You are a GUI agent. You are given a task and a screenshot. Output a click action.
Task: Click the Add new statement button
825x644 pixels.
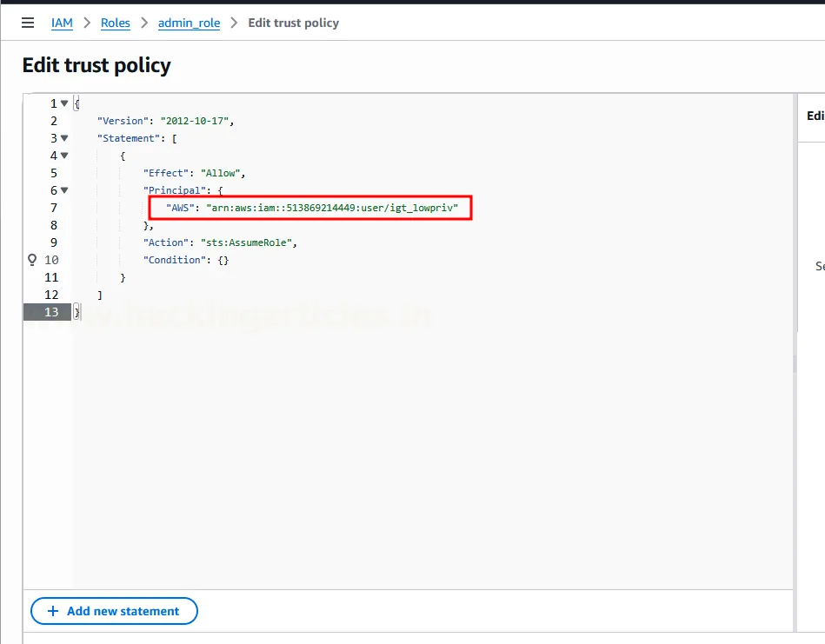114,611
